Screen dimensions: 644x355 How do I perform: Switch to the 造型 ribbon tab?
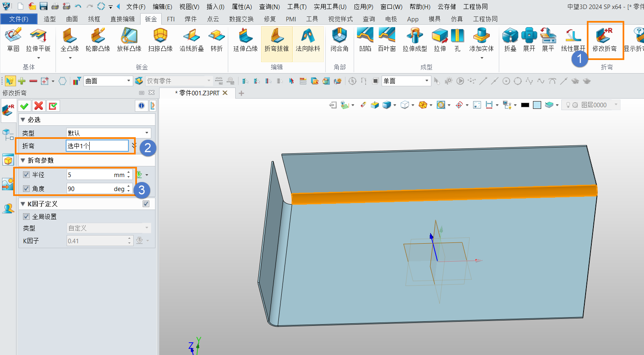coord(50,19)
